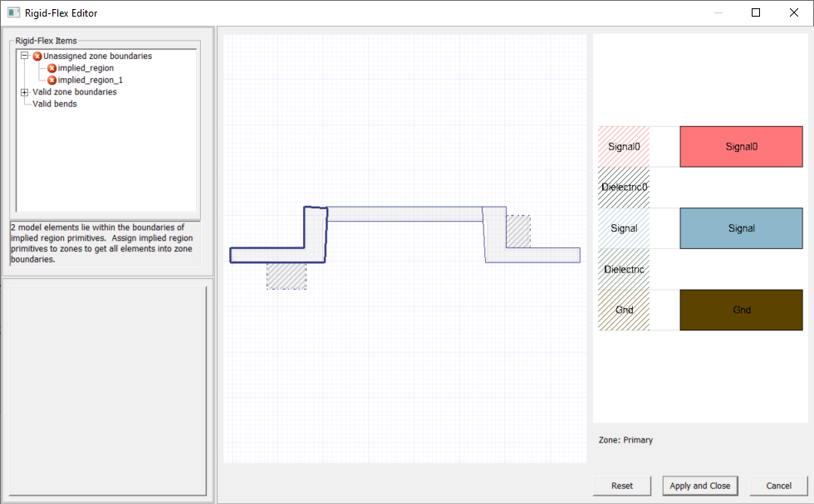
Task: Click the hatched Dielectric0 layer preview
Action: [623, 187]
